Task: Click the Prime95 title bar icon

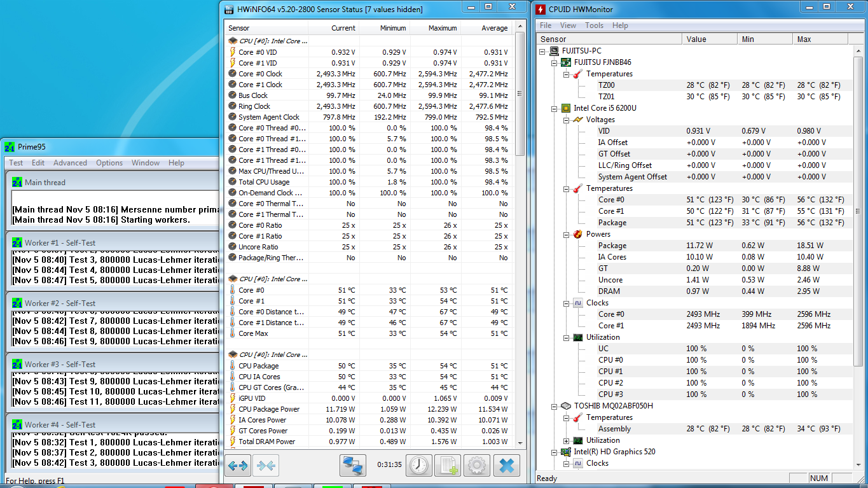Action: (10, 147)
